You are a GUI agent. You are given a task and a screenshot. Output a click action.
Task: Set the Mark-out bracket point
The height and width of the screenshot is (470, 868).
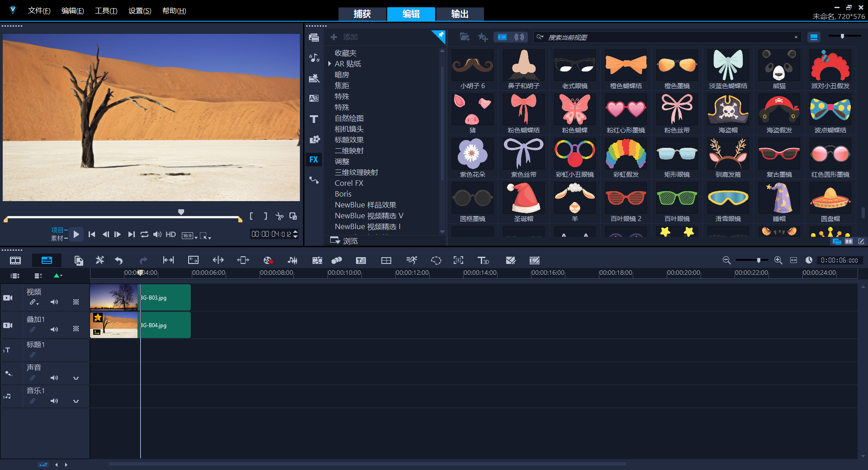(266, 216)
